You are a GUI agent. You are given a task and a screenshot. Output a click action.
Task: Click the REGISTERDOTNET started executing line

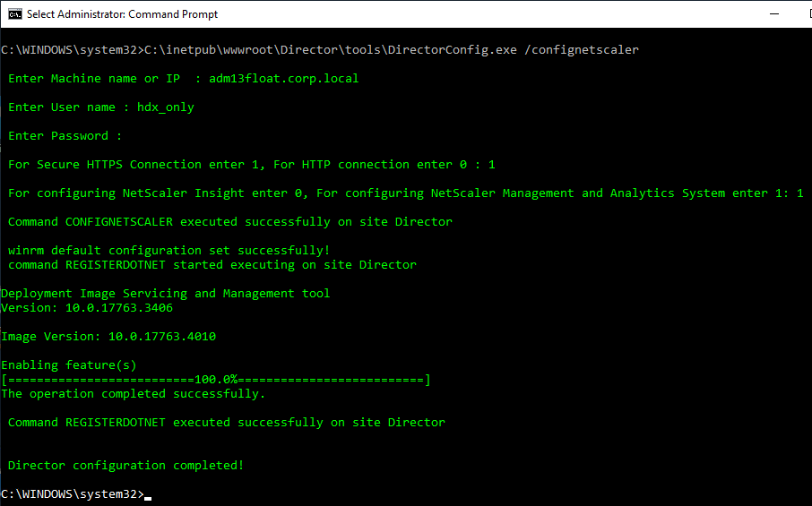(212, 265)
